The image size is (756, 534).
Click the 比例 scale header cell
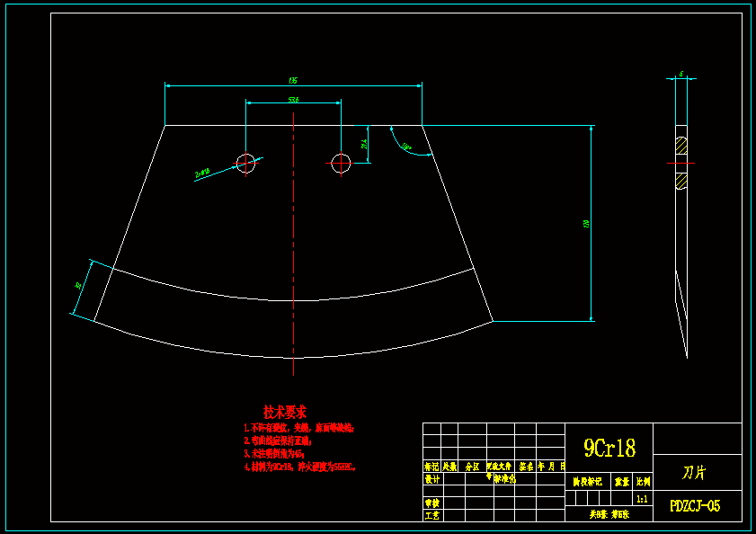pyautogui.click(x=643, y=482)
